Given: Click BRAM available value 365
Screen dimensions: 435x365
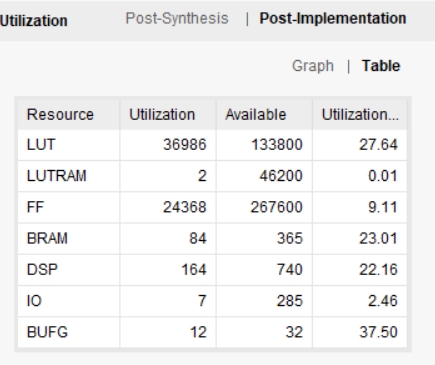Looking at the screenshot, I should [290, 238].
